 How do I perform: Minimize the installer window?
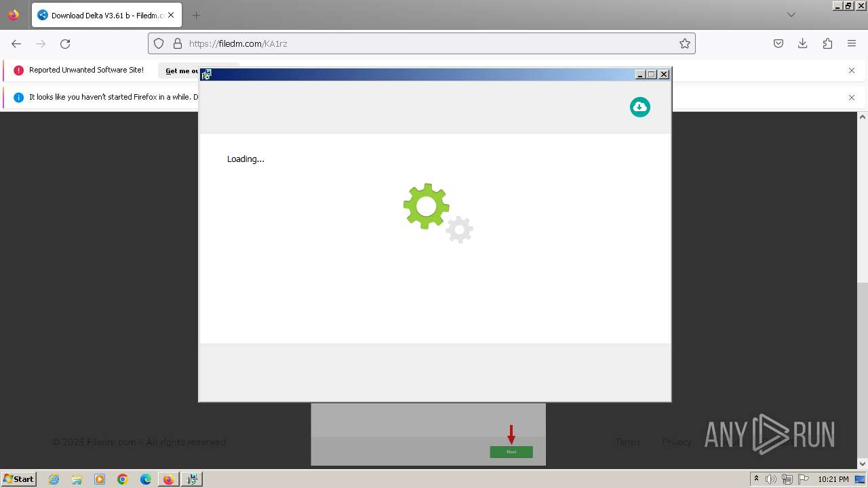(640, 75)
